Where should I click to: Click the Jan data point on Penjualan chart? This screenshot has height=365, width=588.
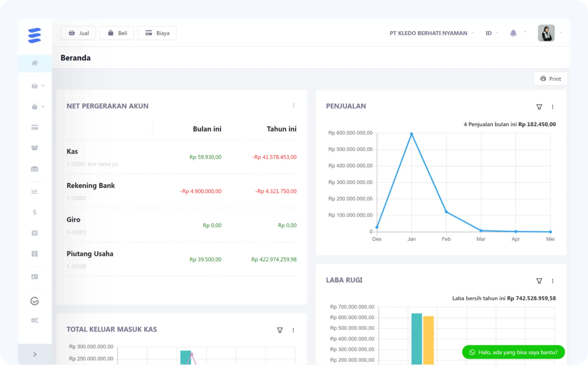coord(411,134)
